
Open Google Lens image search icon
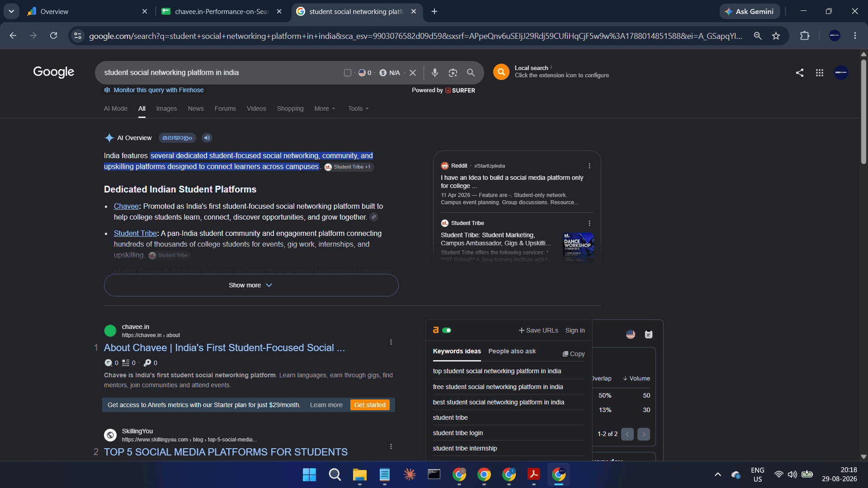tap(453, 73)
